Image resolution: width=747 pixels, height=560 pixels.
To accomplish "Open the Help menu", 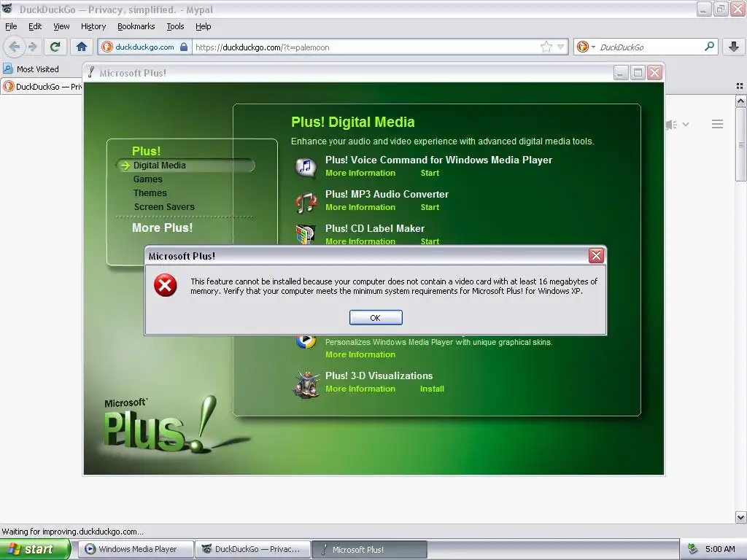I will click(203, 26).
